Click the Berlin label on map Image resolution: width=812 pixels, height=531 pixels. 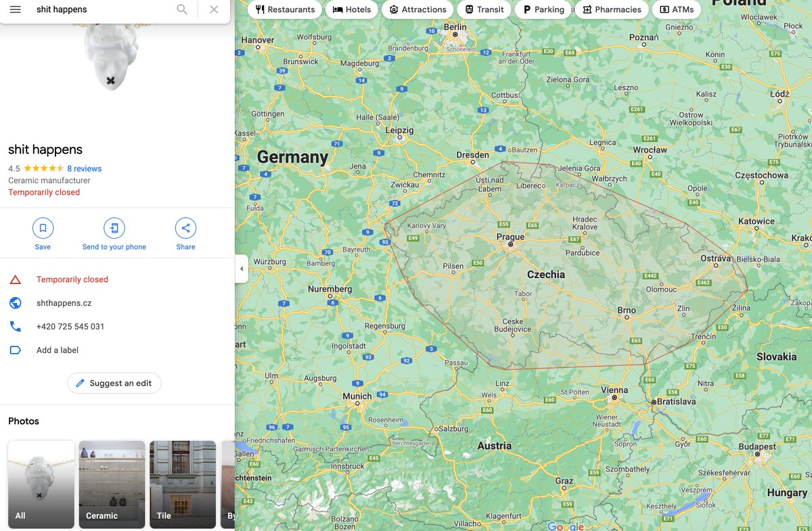point(455,26)
